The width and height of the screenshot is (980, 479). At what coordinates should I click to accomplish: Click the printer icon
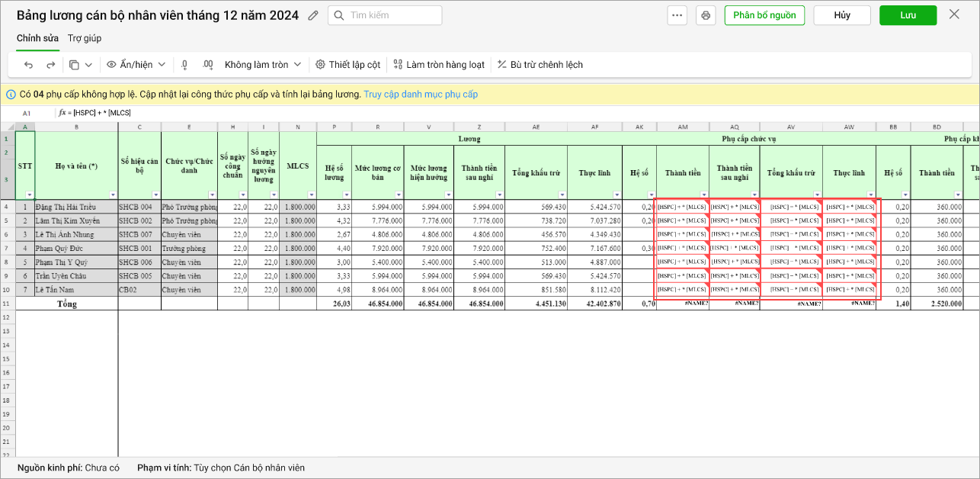tap(706, 15)
